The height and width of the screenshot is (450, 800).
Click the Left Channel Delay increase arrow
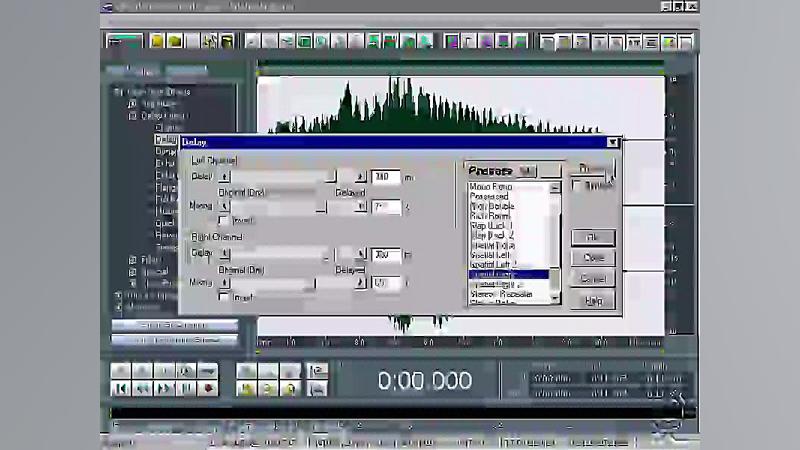(x=361, y=177)
